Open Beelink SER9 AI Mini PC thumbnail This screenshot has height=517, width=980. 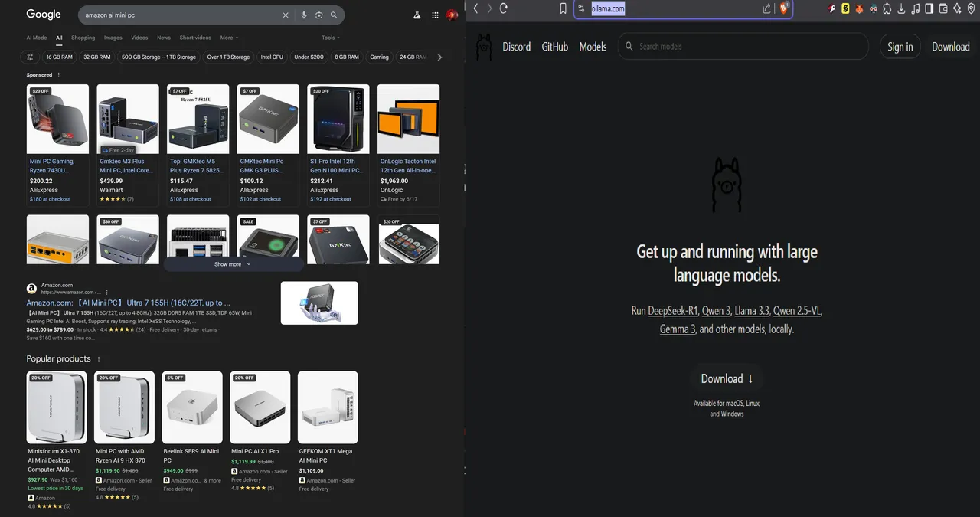point(192,407)
